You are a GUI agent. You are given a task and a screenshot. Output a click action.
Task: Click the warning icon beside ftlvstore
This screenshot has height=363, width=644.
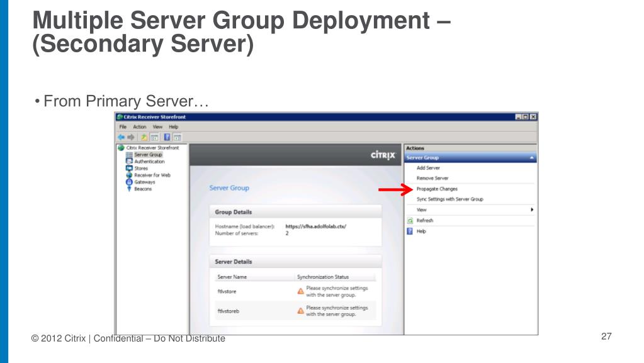point(301,291)
